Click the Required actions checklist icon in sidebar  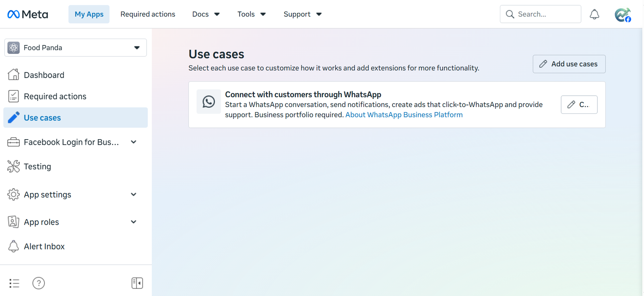(x=13, y=96)
